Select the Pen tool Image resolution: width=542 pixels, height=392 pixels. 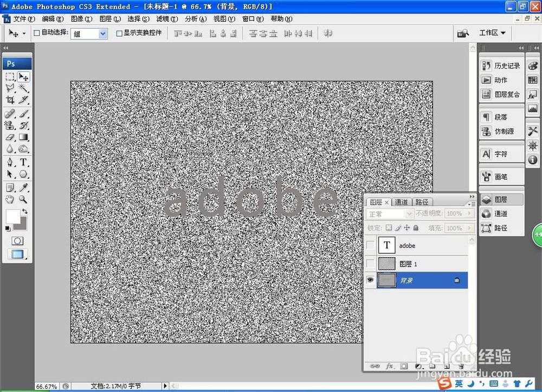pyautogui.click(x=10, y=162)
